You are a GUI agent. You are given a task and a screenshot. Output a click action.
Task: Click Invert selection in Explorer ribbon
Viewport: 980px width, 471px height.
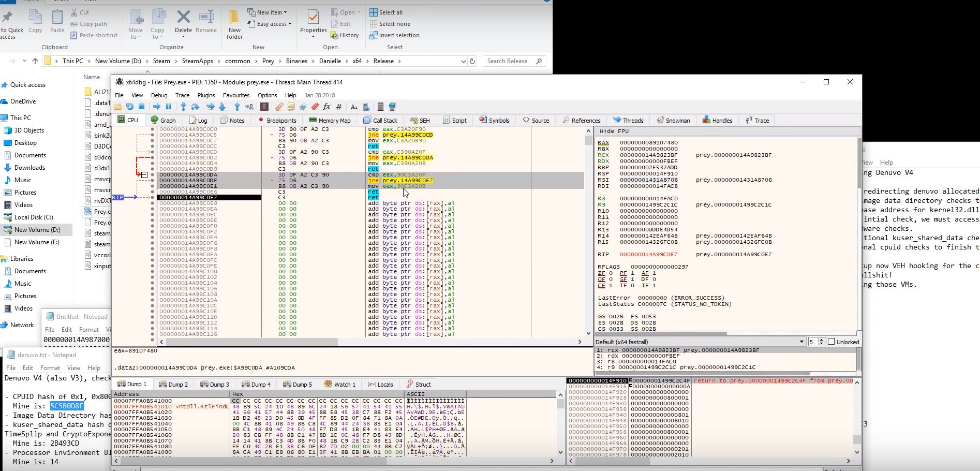(394, 35)
